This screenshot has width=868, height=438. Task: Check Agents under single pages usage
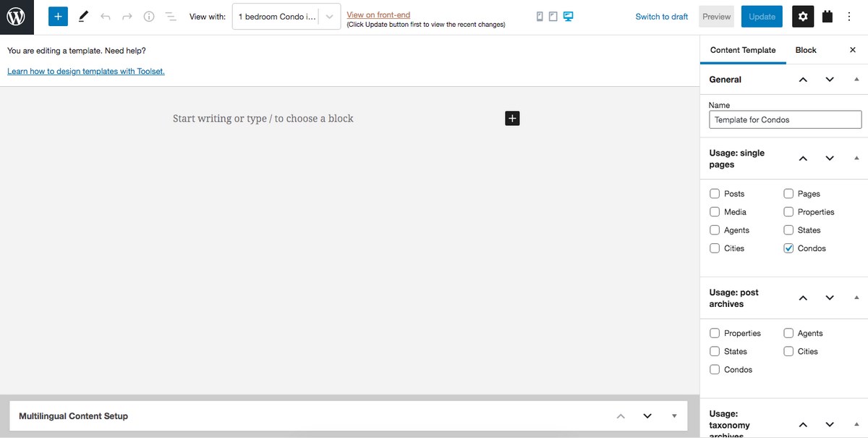point(715,230)
